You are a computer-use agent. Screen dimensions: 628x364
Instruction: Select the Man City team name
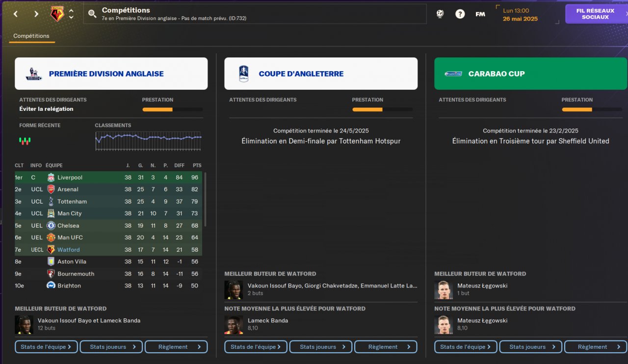(70, 213)
